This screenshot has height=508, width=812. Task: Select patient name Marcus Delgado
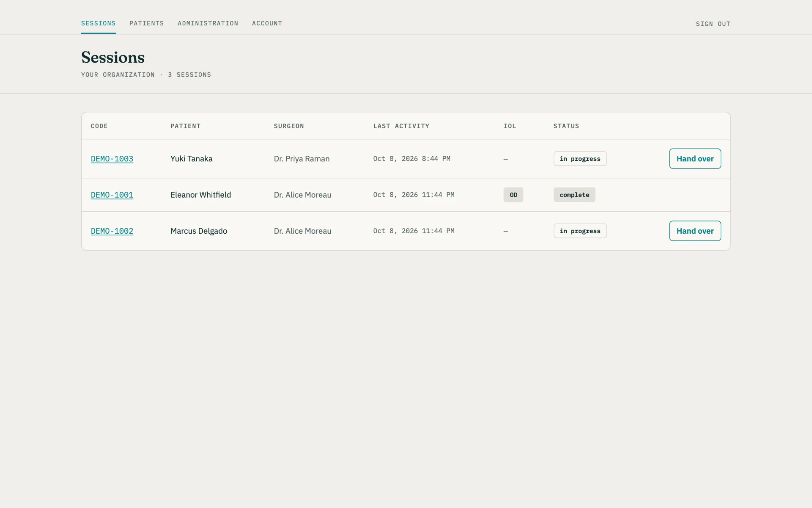pyautogui.click(x=199, y=231)
